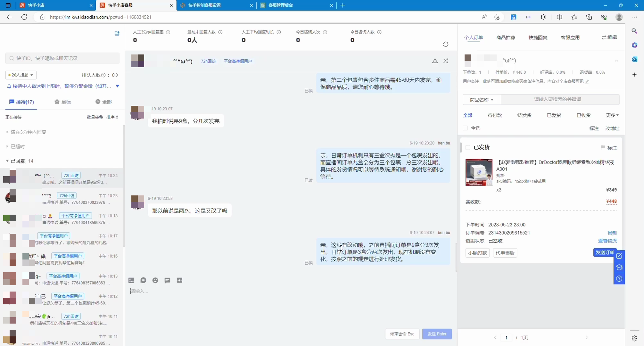
Task: Click info icon next to 今日咨询人次
Action: [x=325, y=32]
